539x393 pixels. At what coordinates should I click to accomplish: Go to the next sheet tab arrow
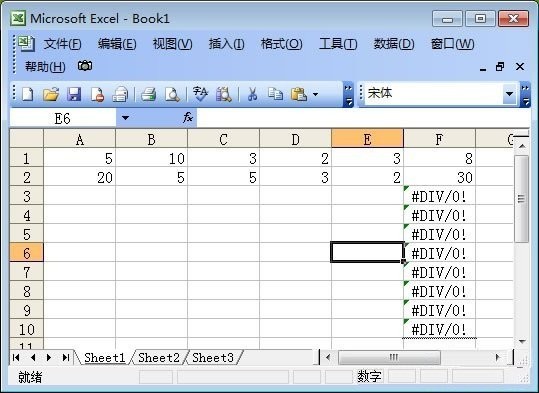49,358
